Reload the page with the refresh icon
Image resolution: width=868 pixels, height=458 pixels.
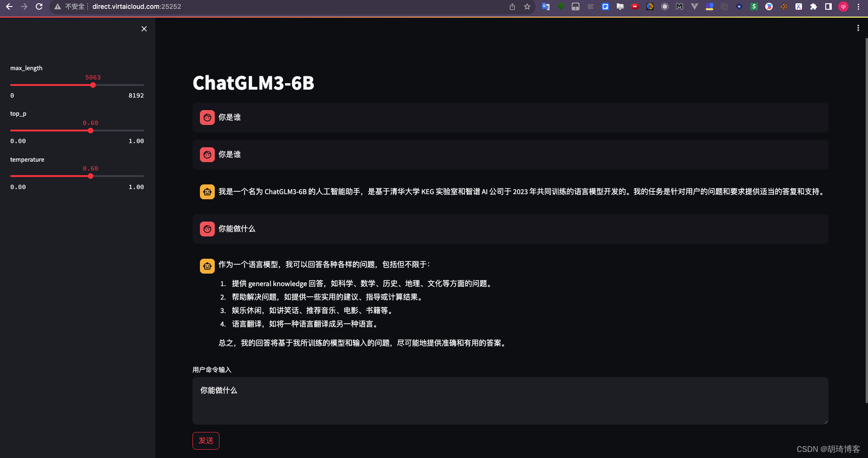[x=39, y=7]
